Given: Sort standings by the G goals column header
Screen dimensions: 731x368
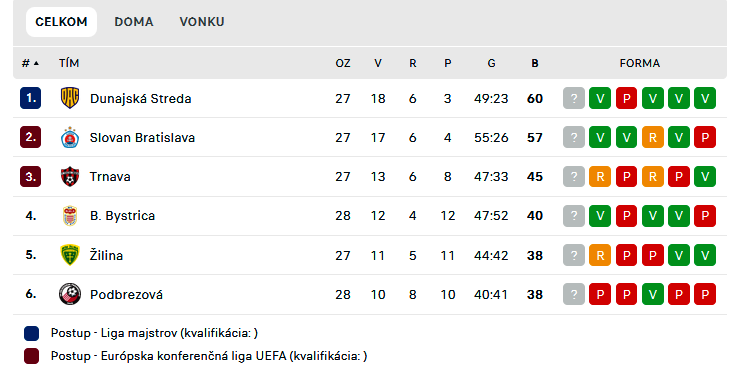Looking at the screenshot, I should tap(491, 63).
